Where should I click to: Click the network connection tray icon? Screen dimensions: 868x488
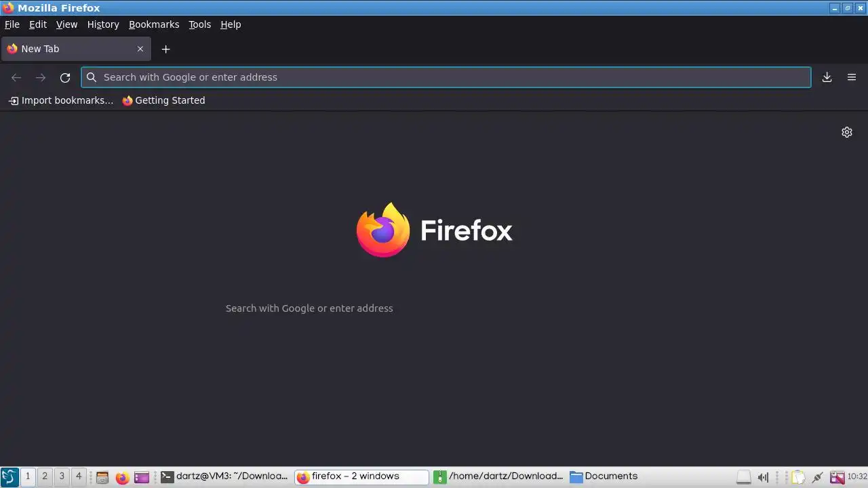coord(818,477)
